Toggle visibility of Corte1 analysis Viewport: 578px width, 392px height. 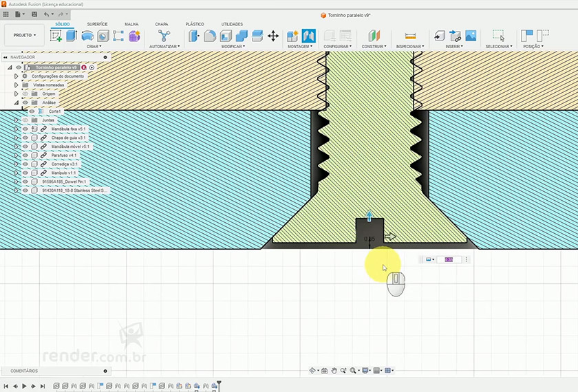[32, 111]
